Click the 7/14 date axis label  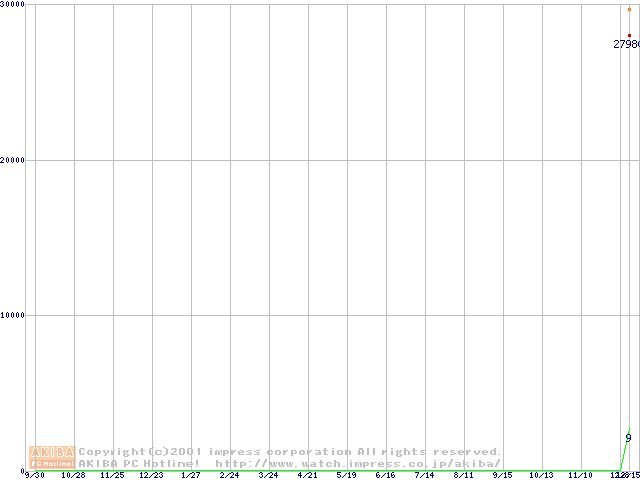click(x=424, y=475)
